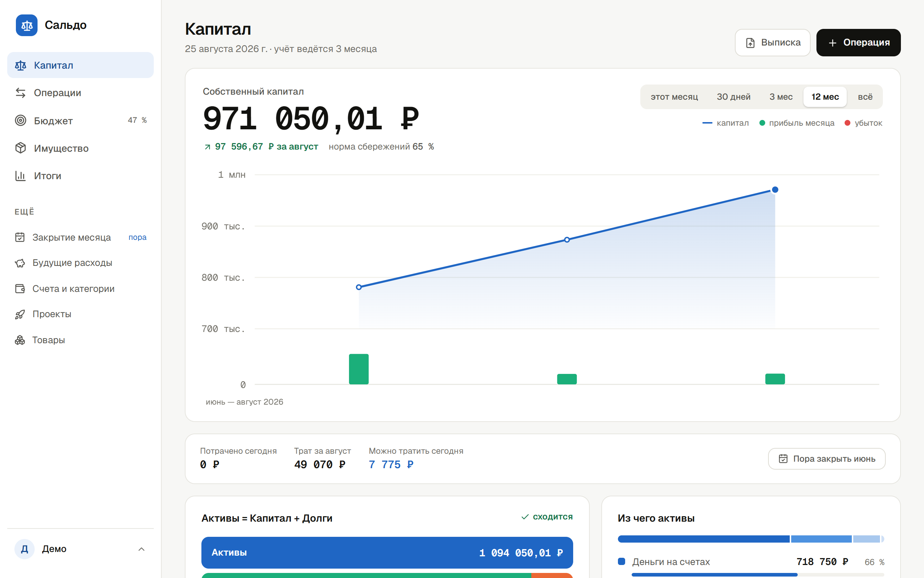Click the Операции arrows icon
This screenshot has height=578, width=924.
(21, 93)
